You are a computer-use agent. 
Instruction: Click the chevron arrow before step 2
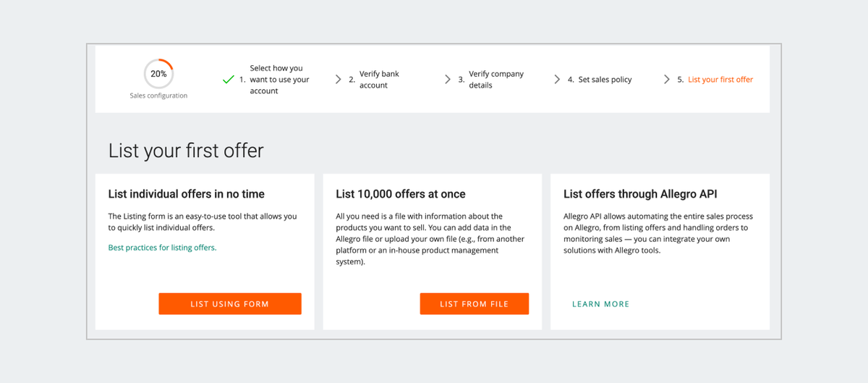(x=338, y=80)
